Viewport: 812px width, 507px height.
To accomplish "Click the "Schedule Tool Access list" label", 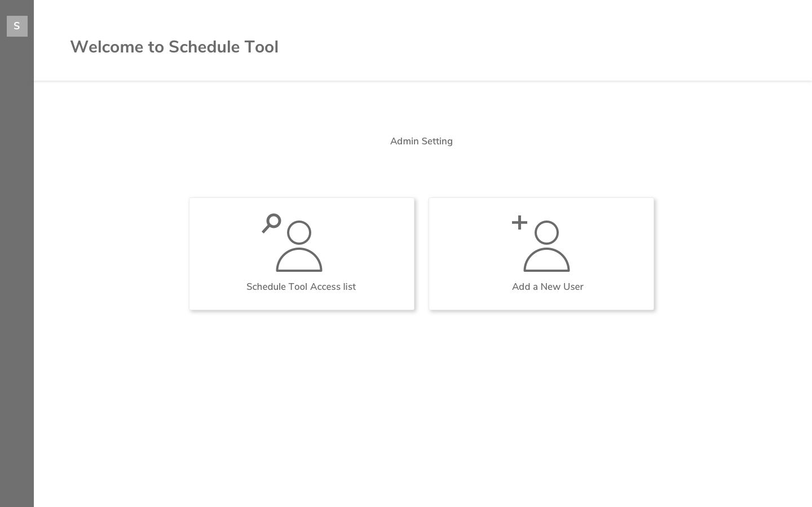I will point(301,286).
